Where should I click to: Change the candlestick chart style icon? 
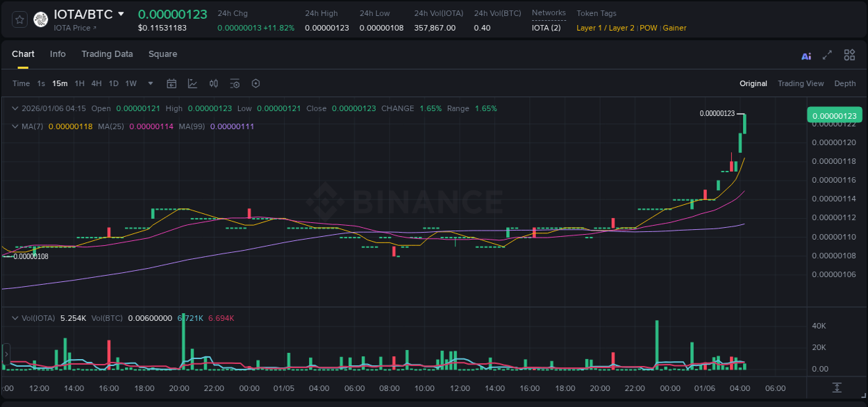pyautogui.click(x=214, y=83)
